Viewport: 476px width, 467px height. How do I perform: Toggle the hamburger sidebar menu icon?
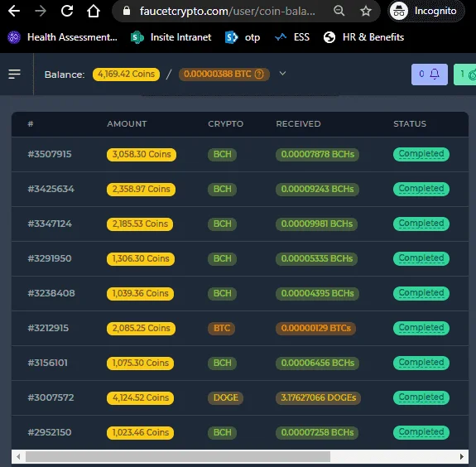(x=14, y=74)
